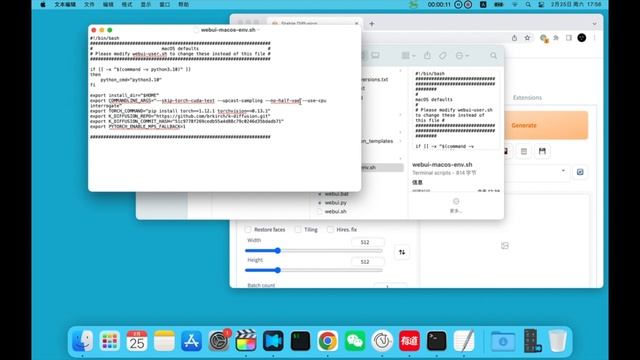Click inside the webui-macos-env.sh text editor content
The height and width of the screenshot is (360, 640).
click(224, 112)
